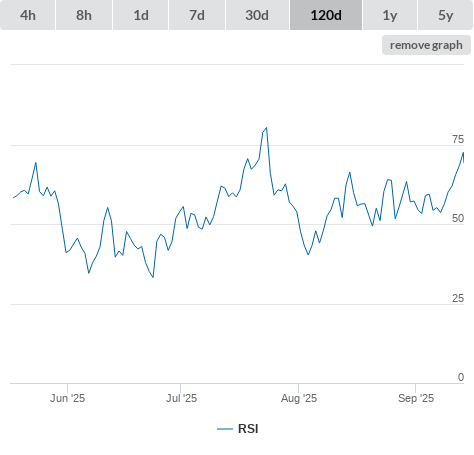Click the 25 y-axis level label
This screenshot has height=455, width=474.
458,298
